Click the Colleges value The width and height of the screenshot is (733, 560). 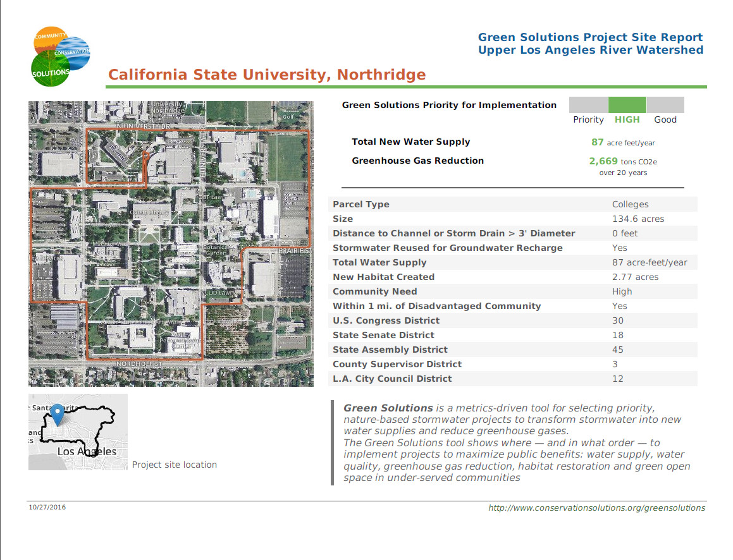pos(630,204)
